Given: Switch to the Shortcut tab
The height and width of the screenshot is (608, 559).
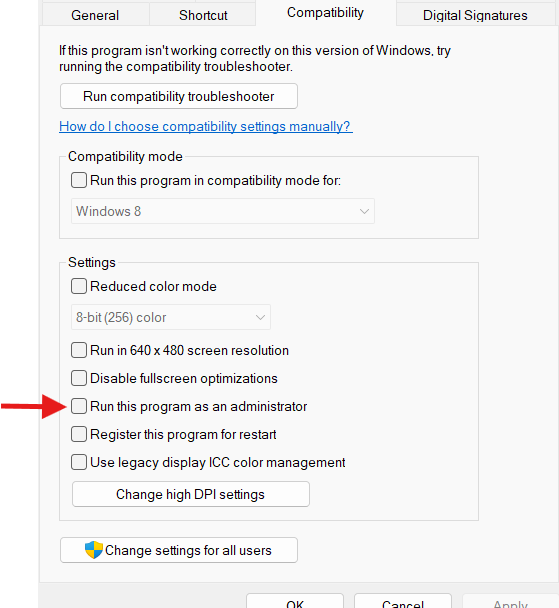Looking at the screenshot, I should [203, 15].
